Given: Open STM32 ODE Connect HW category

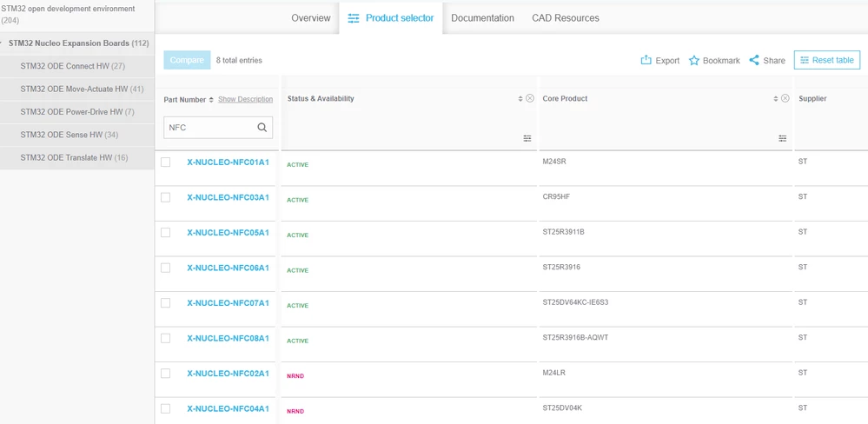Looking at the screenshot, I should click(72, 66).
